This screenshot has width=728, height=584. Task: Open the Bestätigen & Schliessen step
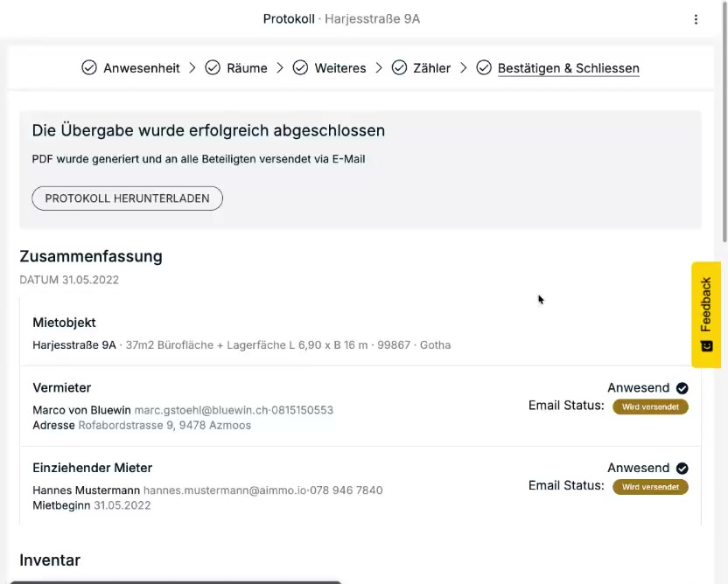tap(568, 68)
